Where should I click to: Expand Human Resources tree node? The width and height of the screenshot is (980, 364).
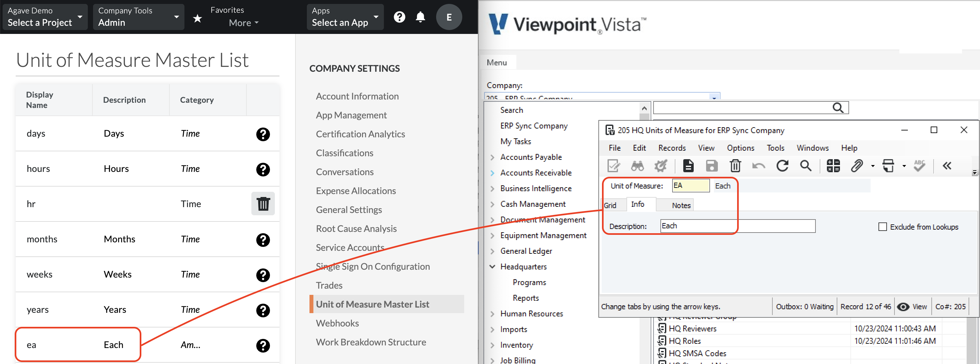click(x=492, y=314)
